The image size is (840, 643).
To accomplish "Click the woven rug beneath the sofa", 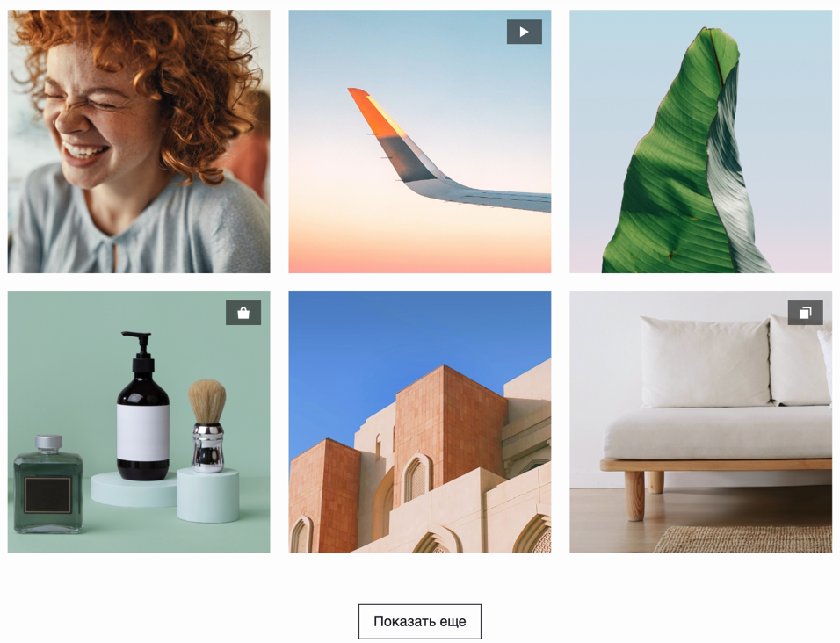I will (x=743, y=539).
